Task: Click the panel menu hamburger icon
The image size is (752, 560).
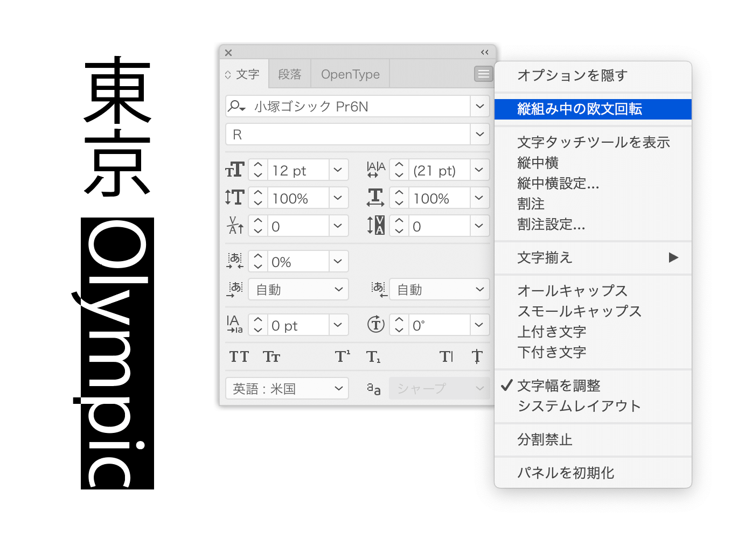Action: (x=483, y=74)
